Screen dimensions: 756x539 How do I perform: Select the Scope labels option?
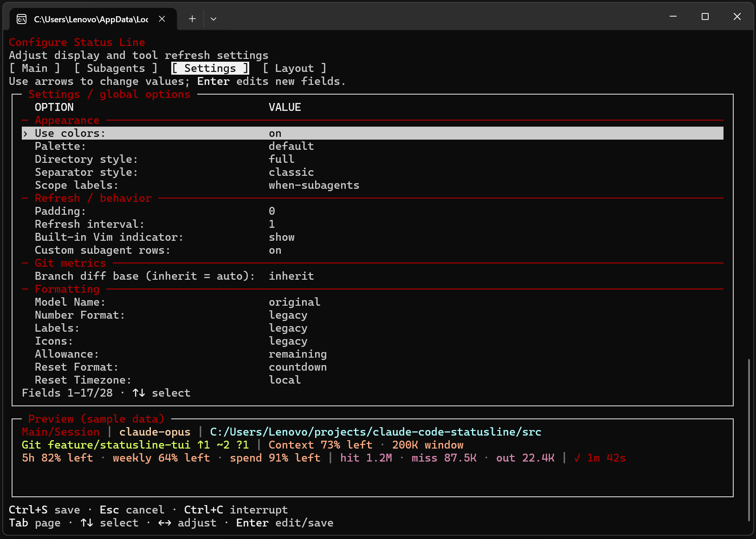pos(77,185)
